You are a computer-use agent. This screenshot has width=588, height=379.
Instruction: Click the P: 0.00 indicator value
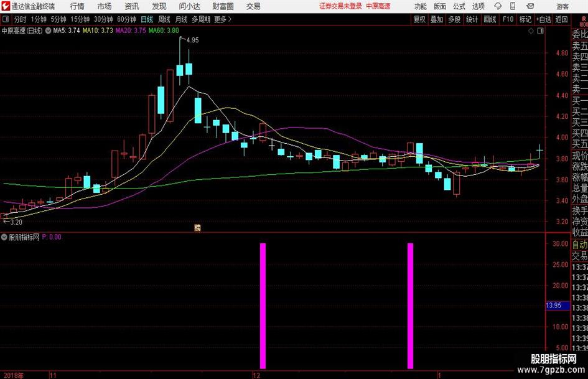[52, 237]
